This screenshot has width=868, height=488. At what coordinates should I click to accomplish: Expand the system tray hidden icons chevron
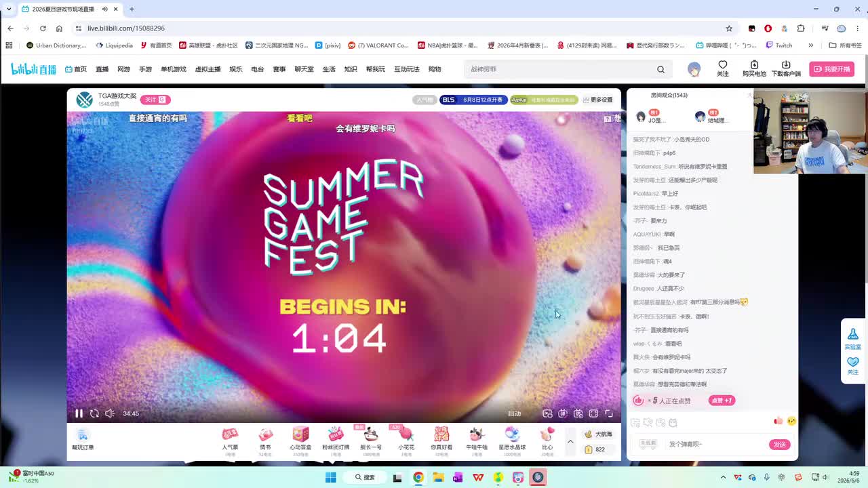click(724, 477)
